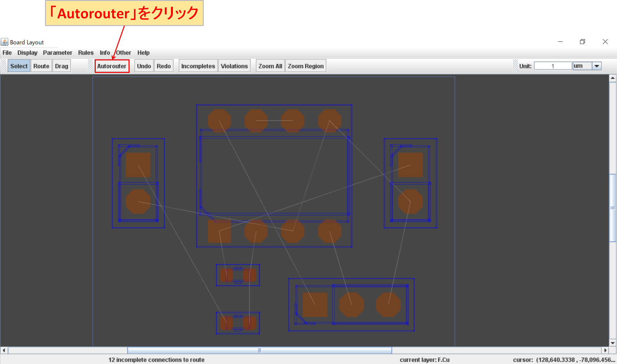Screen dimensions: 617x364
Task: Zoom to fit the entire board
Action: click(x=270, y=66)
